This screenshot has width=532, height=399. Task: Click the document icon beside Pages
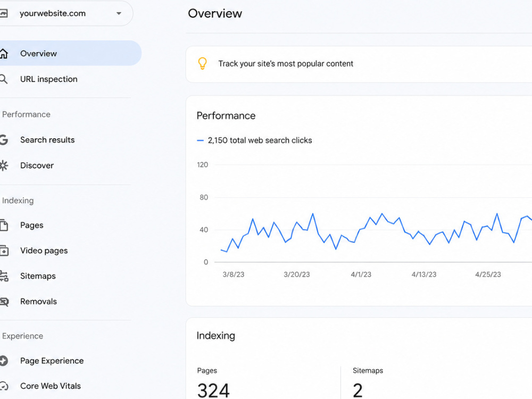click(x=4, y=225)
